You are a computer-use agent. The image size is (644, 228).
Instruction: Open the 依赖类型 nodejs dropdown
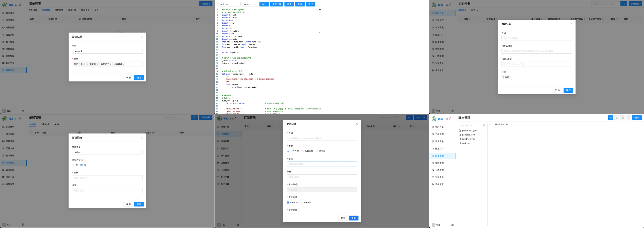[107, 152]
